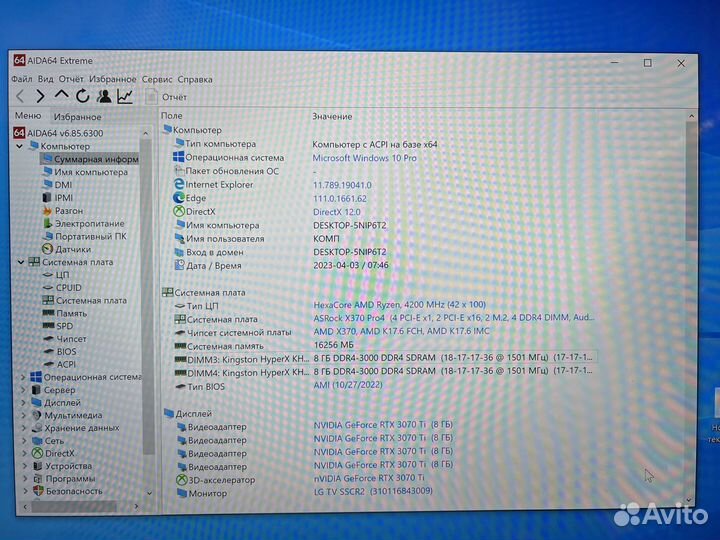Select the Разгон flame icon
The width and height of the screenshot is (720, 540).
coord(47,210)
